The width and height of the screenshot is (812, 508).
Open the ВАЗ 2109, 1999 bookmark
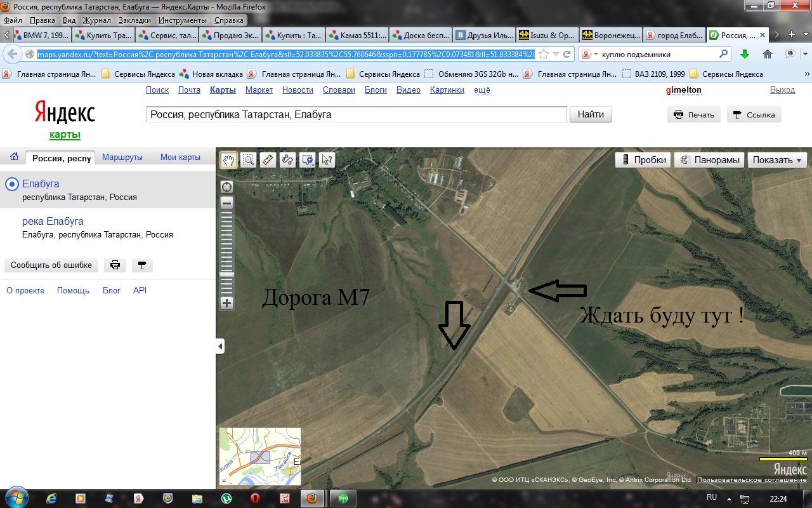pyautogui.click(x=653, y=74)
